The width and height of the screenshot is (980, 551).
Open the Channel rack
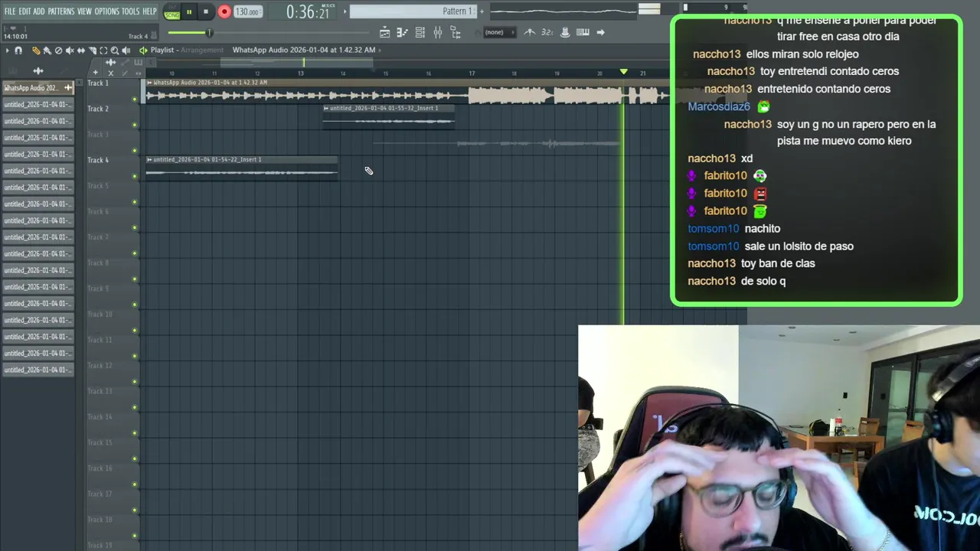point(420,32)
